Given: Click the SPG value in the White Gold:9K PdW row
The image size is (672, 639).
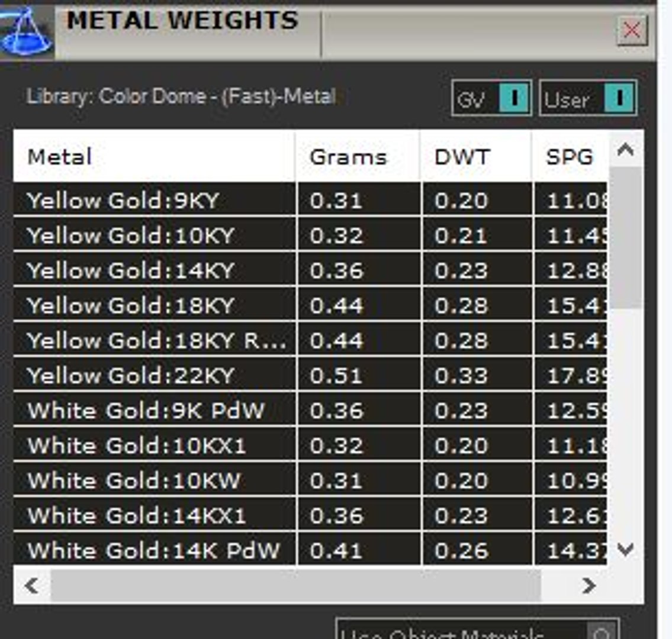Looking at the screenshot, I should [x=577, y=410].
